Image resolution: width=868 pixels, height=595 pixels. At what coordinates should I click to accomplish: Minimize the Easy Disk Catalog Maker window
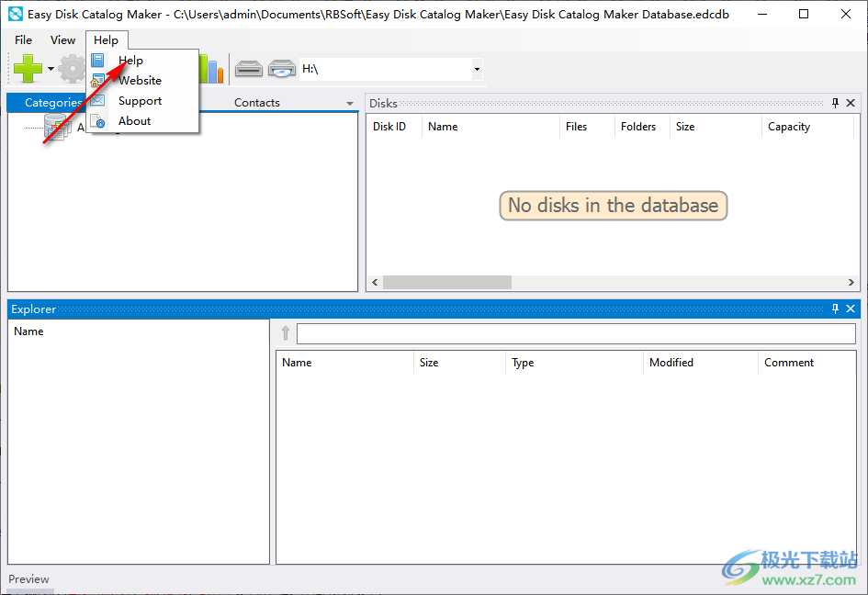762,15
